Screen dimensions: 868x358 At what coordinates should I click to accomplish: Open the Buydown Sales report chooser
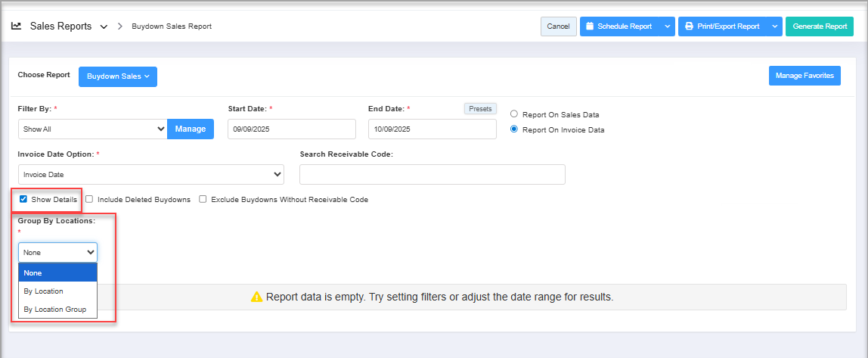[117, 76]
